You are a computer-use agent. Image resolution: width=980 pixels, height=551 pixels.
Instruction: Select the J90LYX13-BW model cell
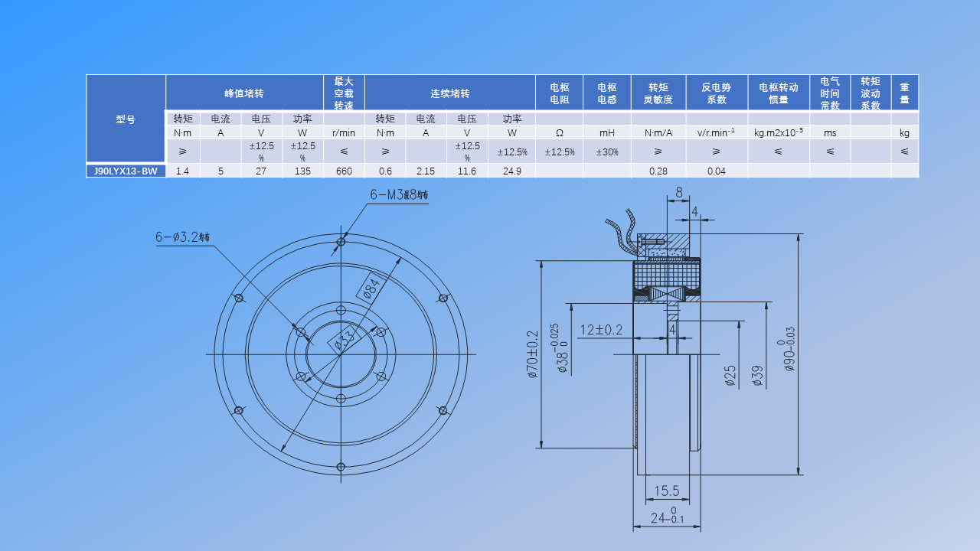126,171
